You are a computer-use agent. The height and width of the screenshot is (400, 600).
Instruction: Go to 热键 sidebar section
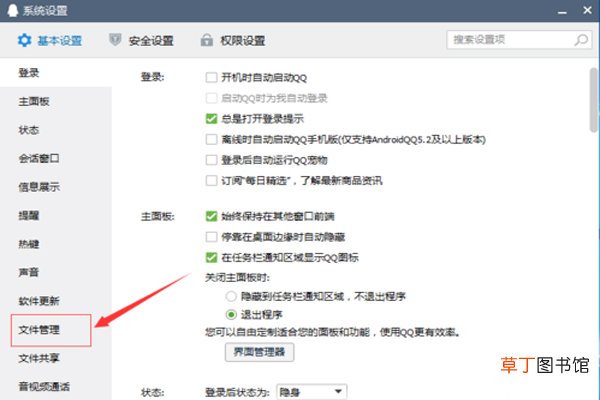[x=56, y=244]
